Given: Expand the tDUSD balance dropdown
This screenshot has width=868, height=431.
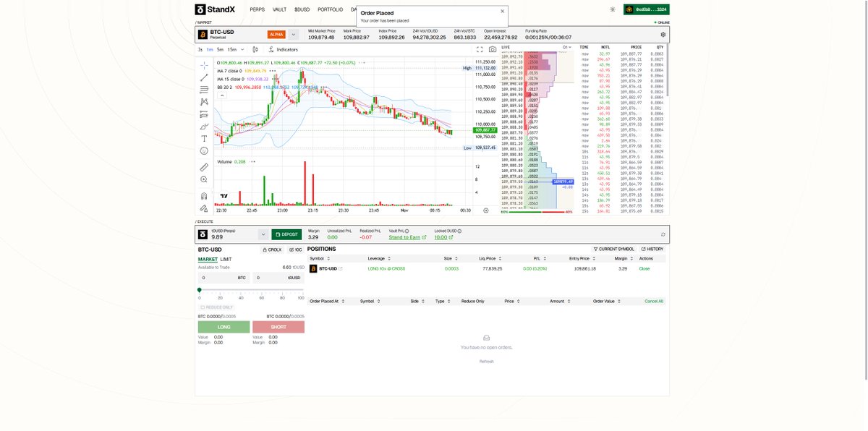Looking at the screenshot, I should 263,234.
